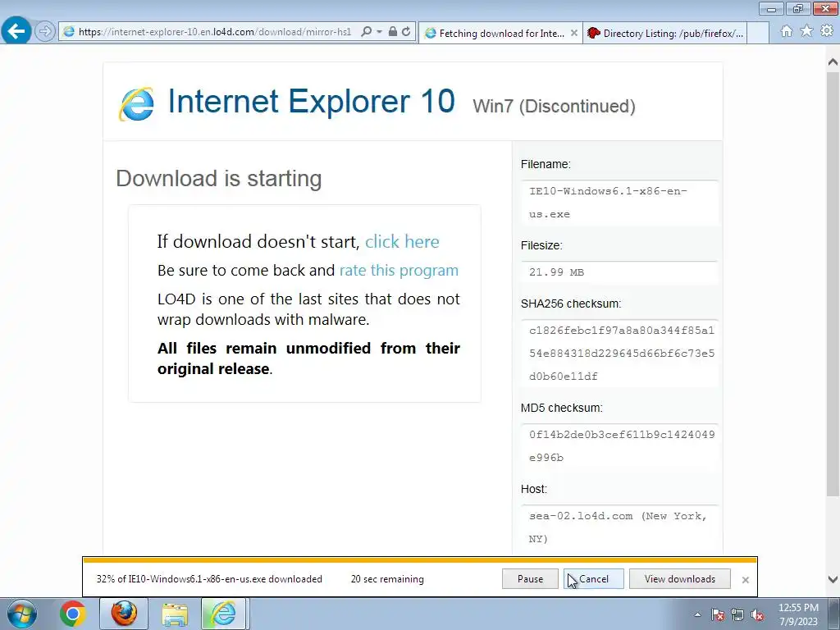Click the search magnifier in address bar
Image resolution: width=840 pixels, height=630 pixels.
pos(367,32)
